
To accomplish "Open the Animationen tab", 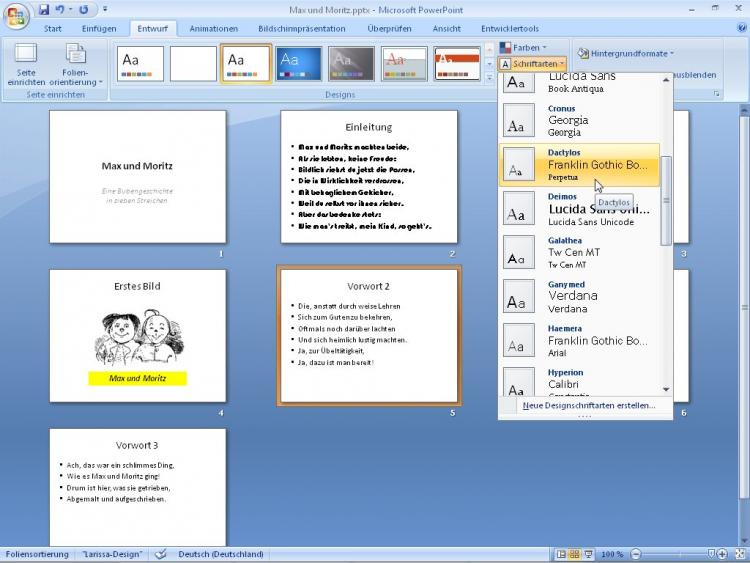I will (x=214, y=29).
